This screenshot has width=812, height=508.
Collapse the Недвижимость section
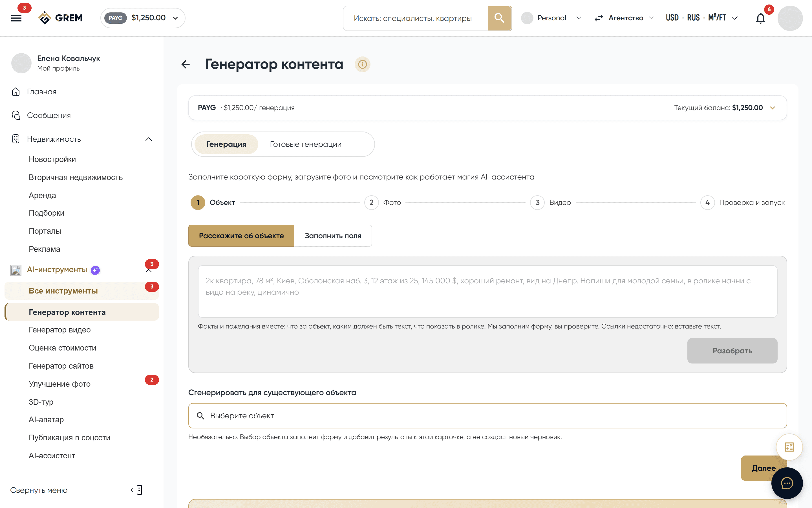pos(148,139)
